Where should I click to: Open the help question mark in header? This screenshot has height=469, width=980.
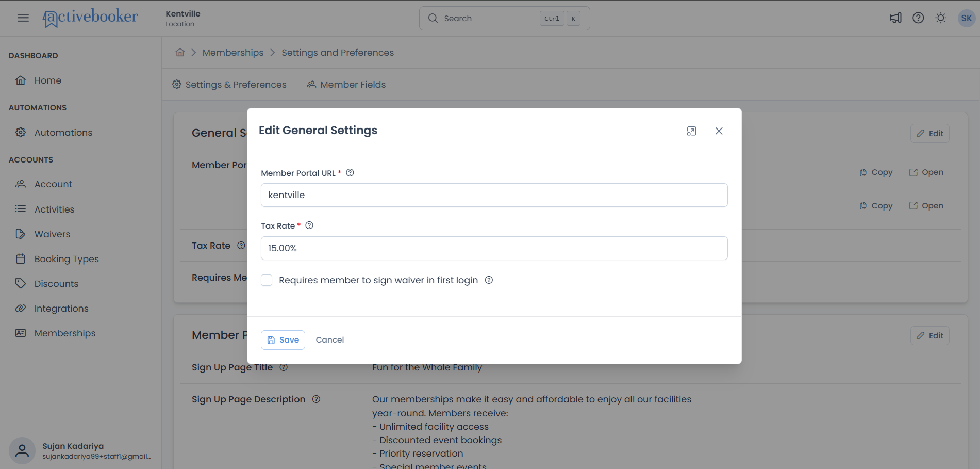(918, 18)
